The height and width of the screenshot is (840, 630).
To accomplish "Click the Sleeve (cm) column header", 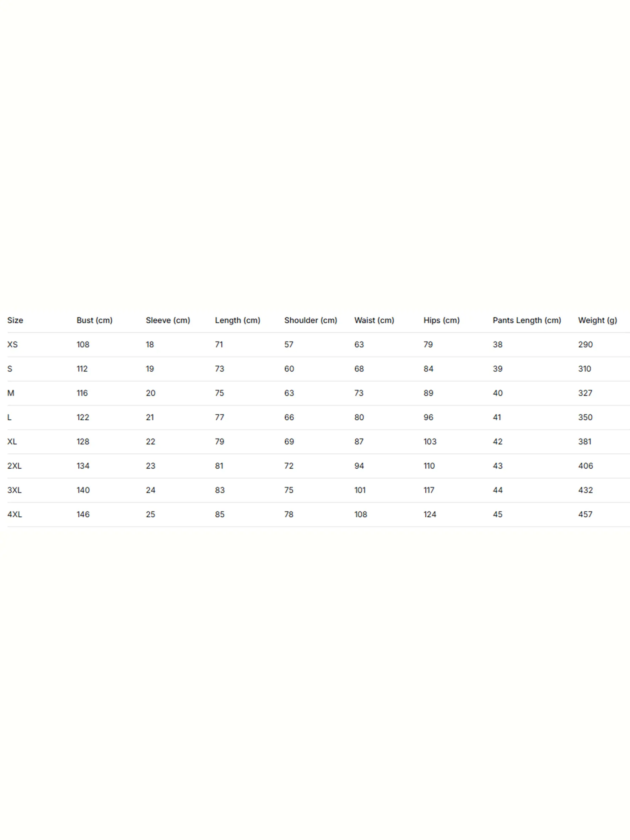I will [167, 320].
